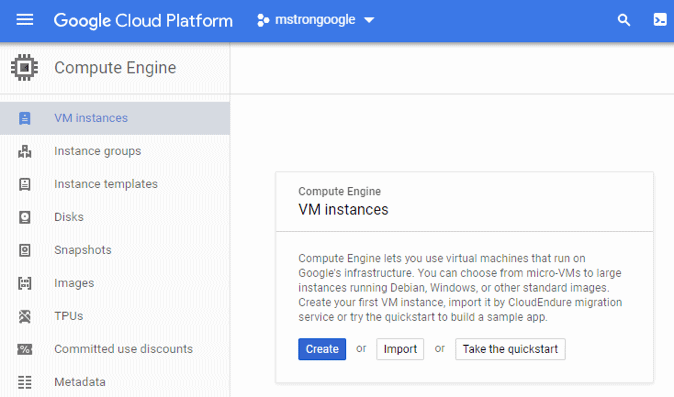
Task: Click the project hexagon dots icon
Action: point(263,20)
